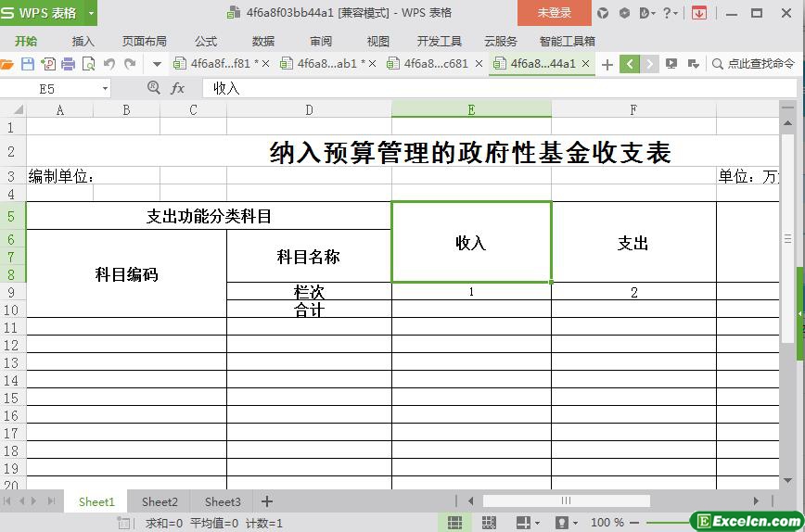
Task: Click the cell labeled 支出
Action: coord(633,242)
